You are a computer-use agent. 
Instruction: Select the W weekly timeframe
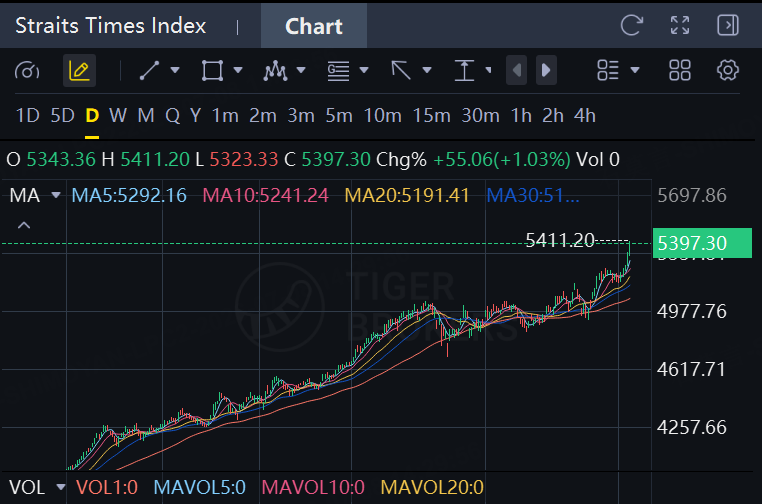tap(118, 116)
